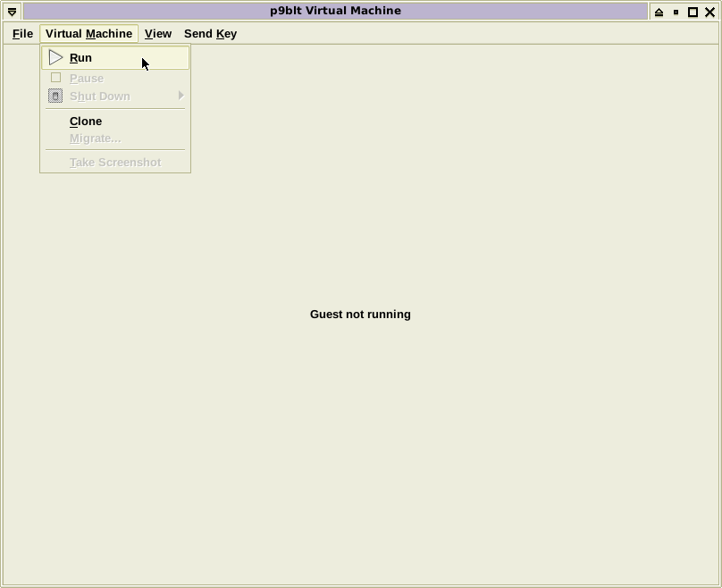Image resolution: width=722 pixels, height=588 pixels.
Task: Open the View menu
Action: tap(158, 34)
